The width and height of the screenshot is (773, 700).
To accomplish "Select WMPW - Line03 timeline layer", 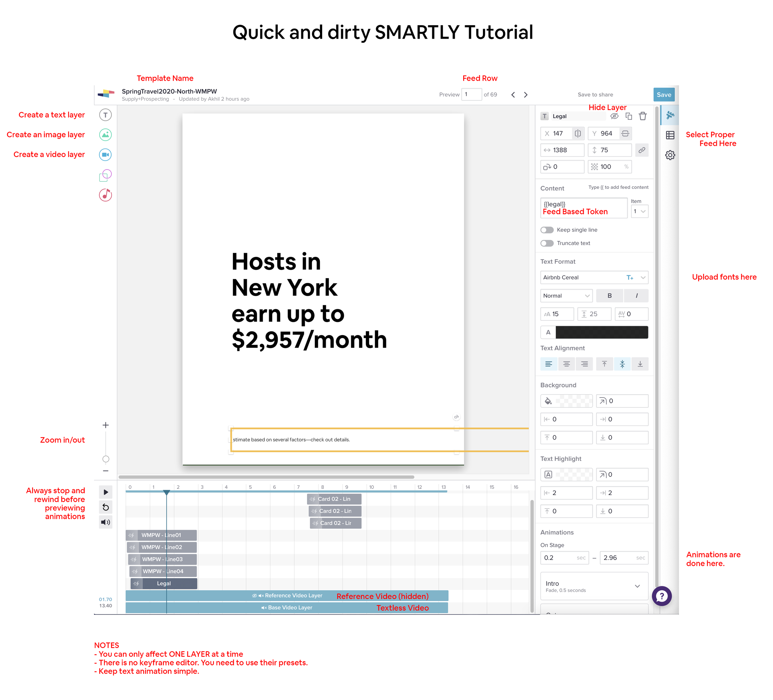I will pos(163,559).
